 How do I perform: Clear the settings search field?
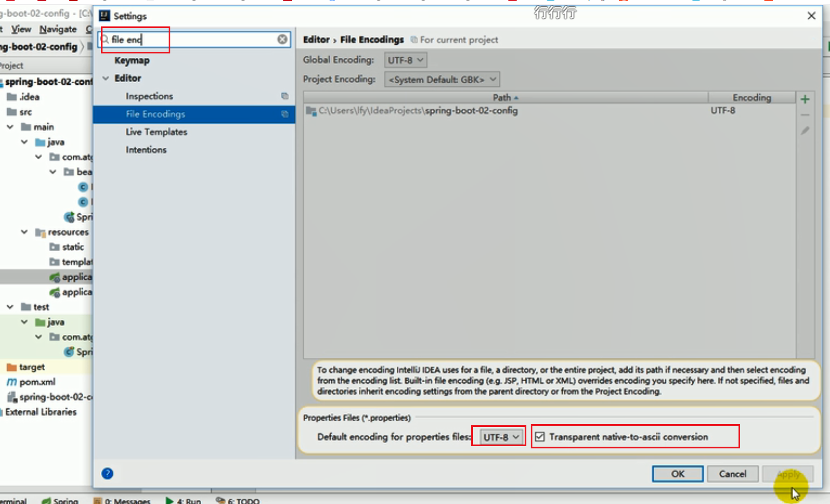tap(282, 39)
